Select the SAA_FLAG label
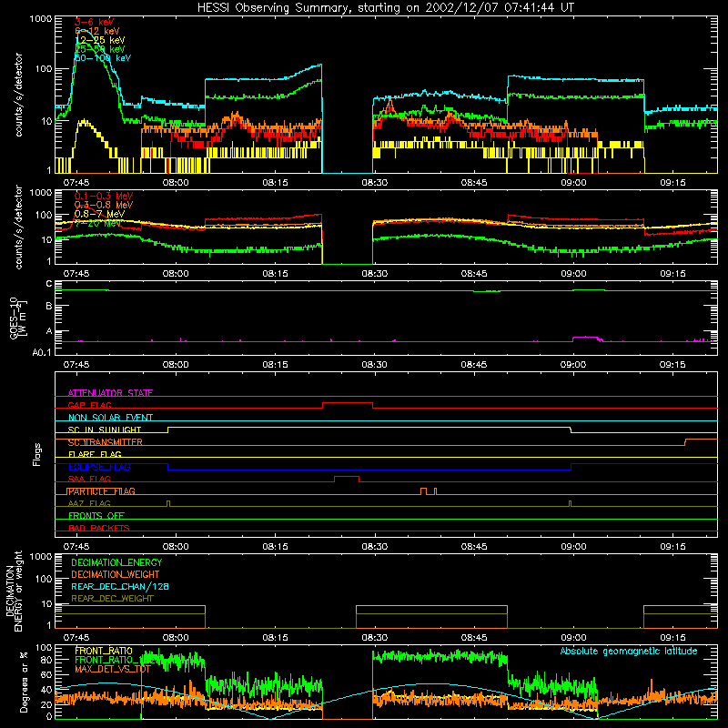This screenshot has width=728, height=728. tap(89, 479)
